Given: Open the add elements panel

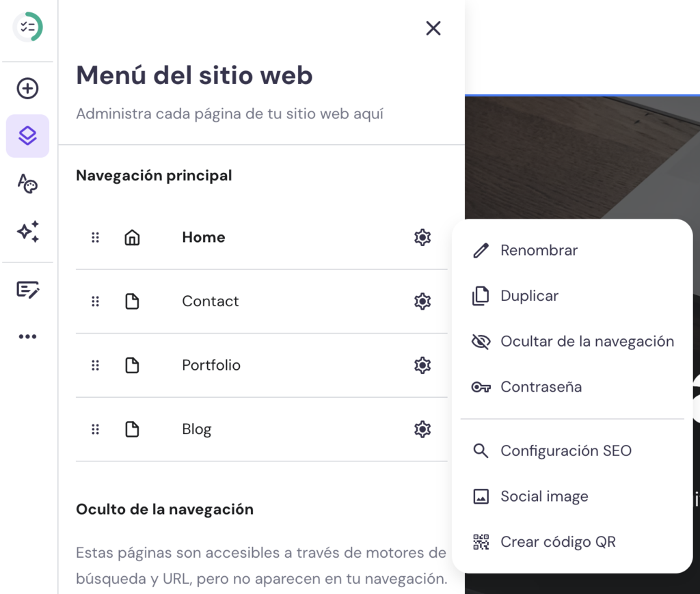Looking at the screenshot, I should [x=27, y=88].
